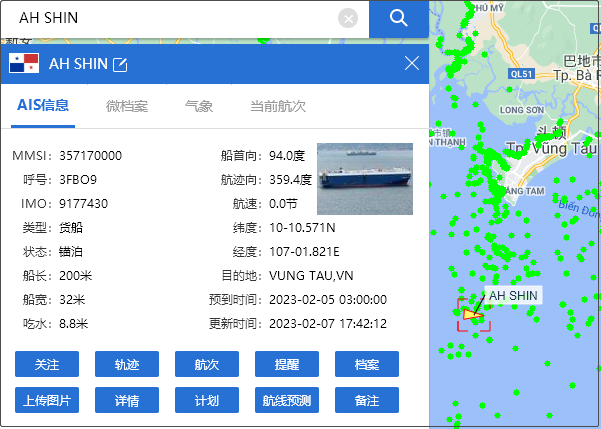Click the QL51 road badge on map
601x429 pixels.
(521, 74)
